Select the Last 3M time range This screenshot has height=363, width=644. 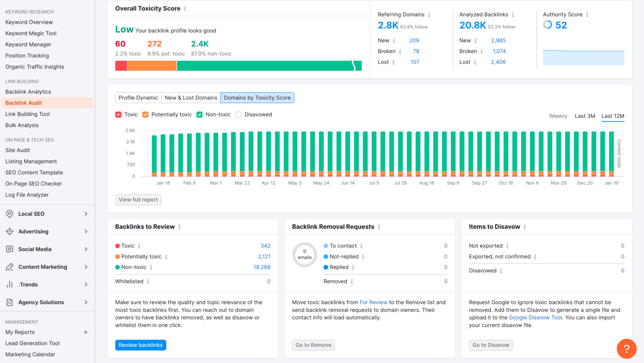(585, 116)
